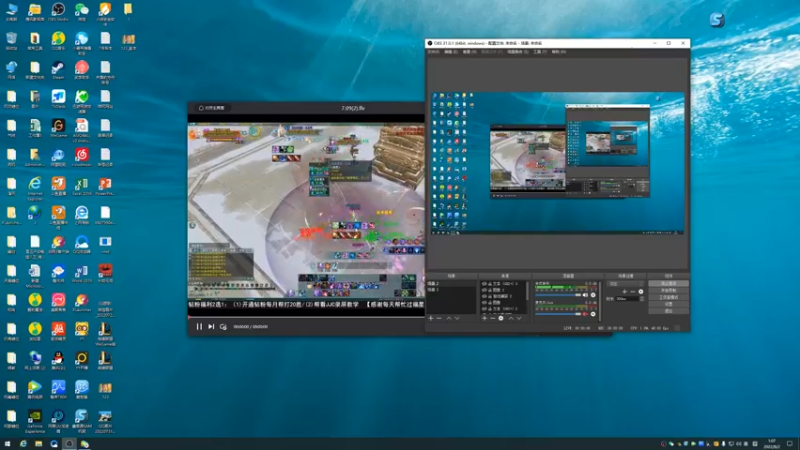Screen dimensions: 800x450
Task: Toggle loop playback icon in video player
Action: point(223,327)
